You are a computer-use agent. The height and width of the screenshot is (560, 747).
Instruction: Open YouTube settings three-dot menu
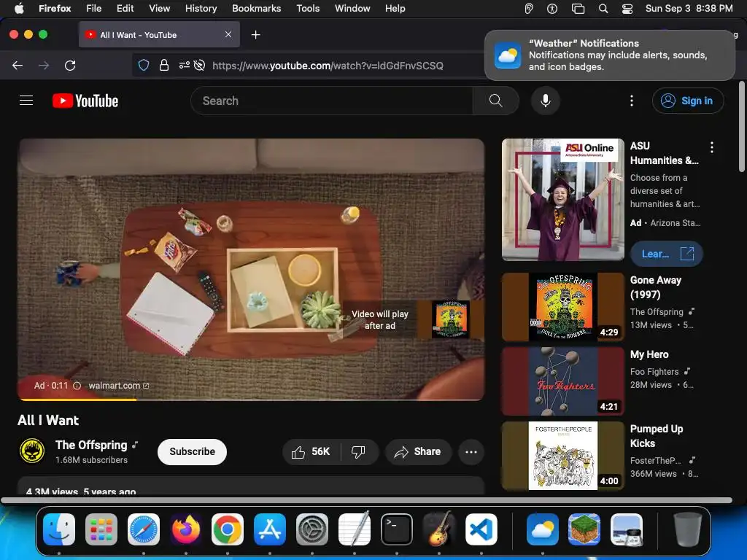point(632,101)
